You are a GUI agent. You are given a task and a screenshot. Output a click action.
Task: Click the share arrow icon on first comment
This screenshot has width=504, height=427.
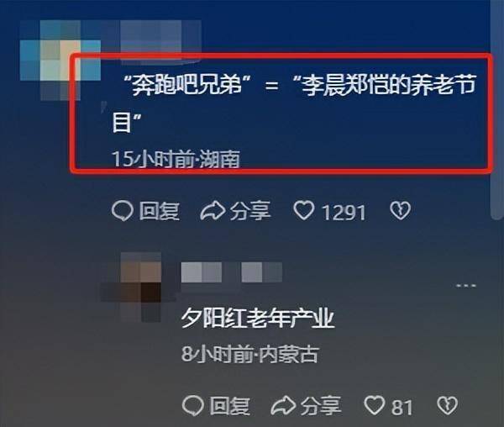coord(213,211)
